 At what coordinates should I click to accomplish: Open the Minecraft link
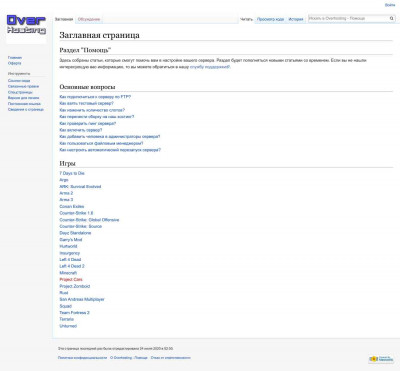tap(68, 273)
